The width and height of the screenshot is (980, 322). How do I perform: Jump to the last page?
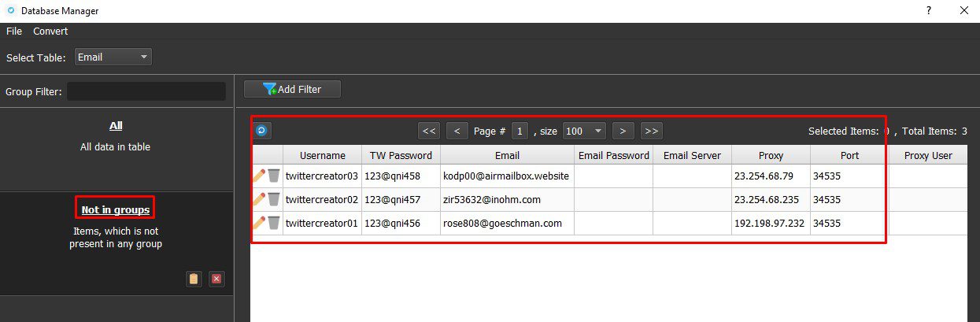[x=651, y=131]
